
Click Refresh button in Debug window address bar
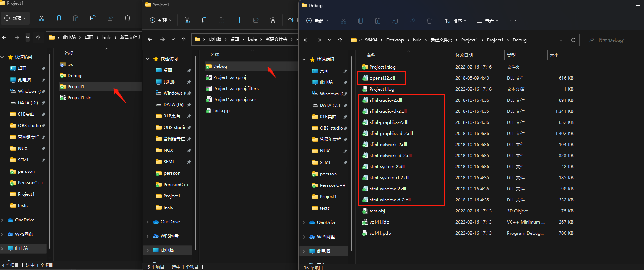coord(573,40)
